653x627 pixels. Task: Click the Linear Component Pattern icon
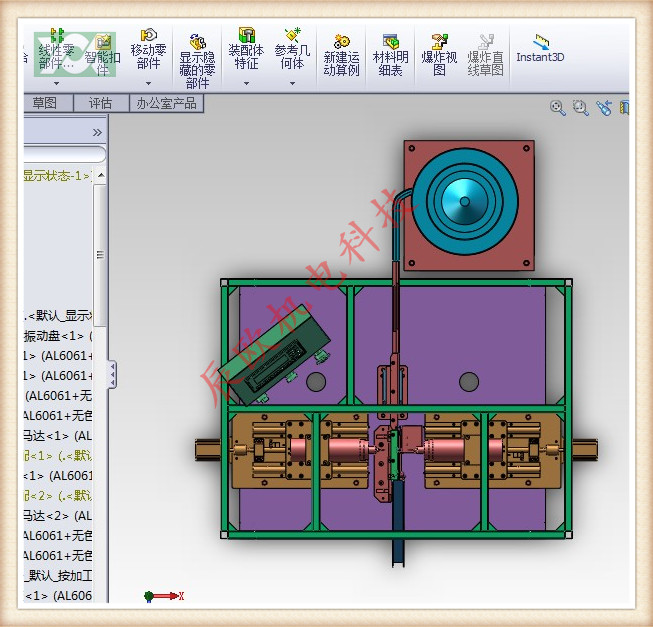(x=56, y=48)
